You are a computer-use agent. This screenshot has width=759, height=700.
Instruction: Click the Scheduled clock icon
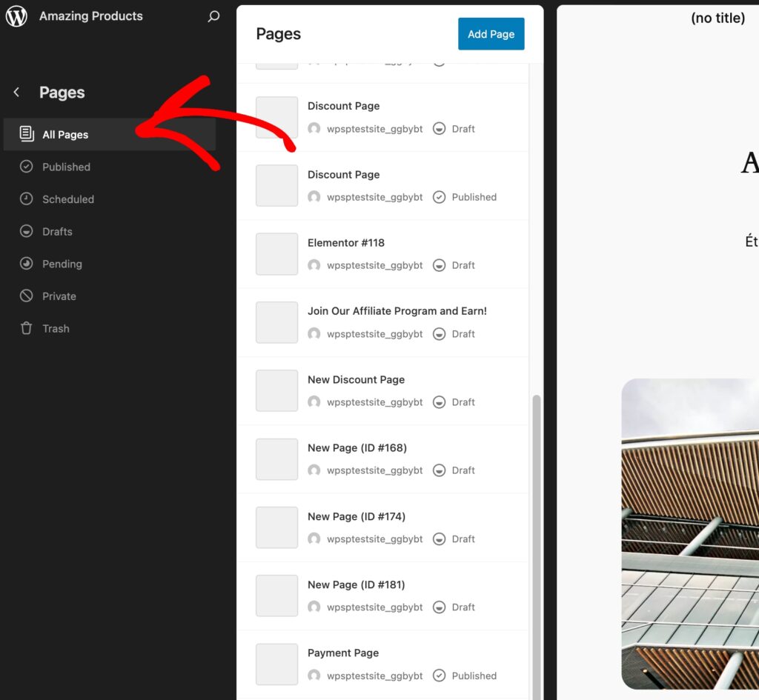click(x=27, y=199)
